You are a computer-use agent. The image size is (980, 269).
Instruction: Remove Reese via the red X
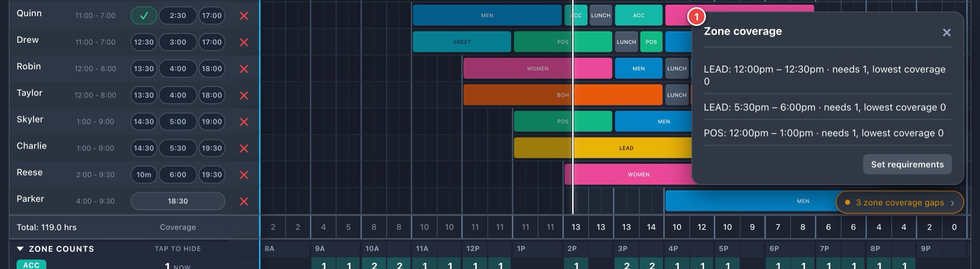pyautogui.click(x=244, y=174)
